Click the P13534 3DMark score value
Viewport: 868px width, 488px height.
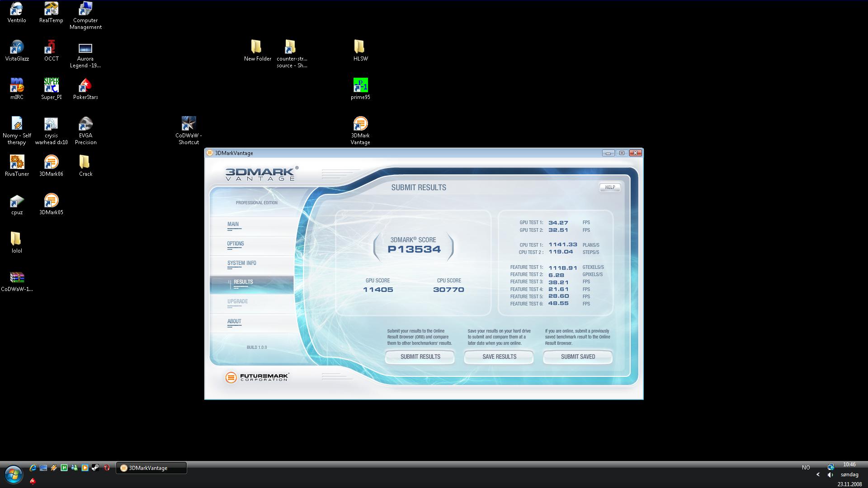pyautogui.click(x=414, y=249)
